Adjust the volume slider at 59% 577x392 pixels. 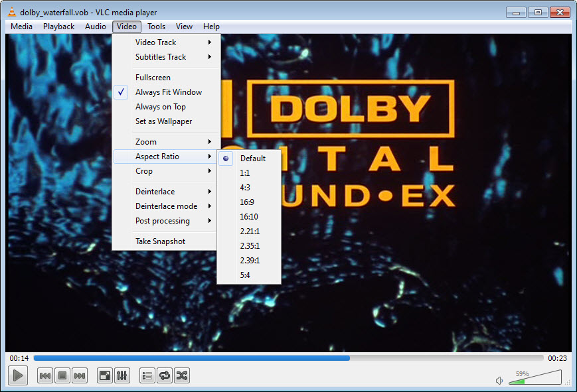pyautogui.click(x=535, y=377)
